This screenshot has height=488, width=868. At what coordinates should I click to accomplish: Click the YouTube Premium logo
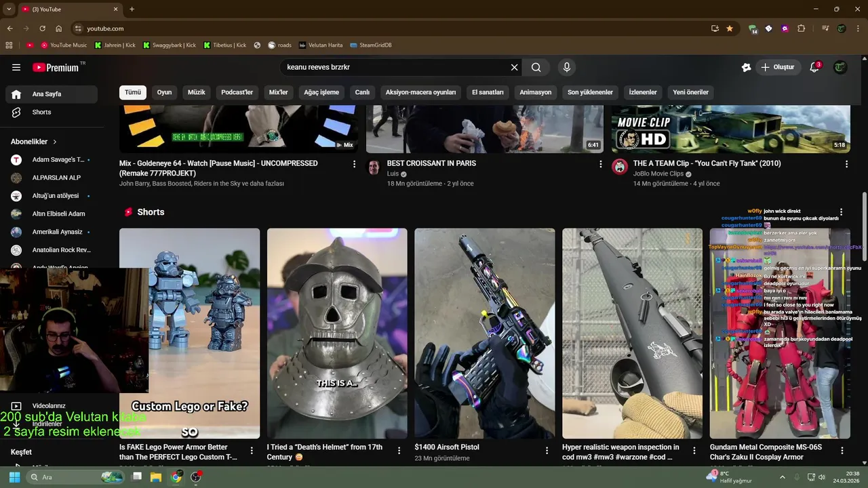[56, 67]
